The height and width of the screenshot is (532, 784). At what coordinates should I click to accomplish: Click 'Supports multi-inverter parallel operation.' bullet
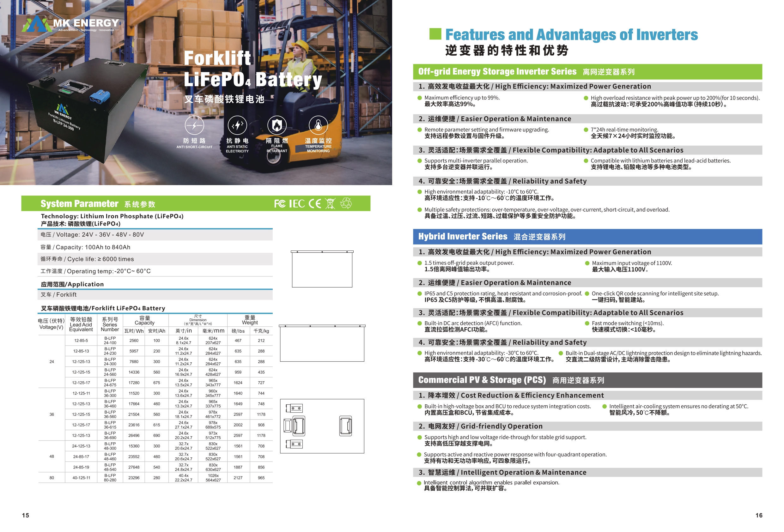pyautogui.click(x=476, y=161)
